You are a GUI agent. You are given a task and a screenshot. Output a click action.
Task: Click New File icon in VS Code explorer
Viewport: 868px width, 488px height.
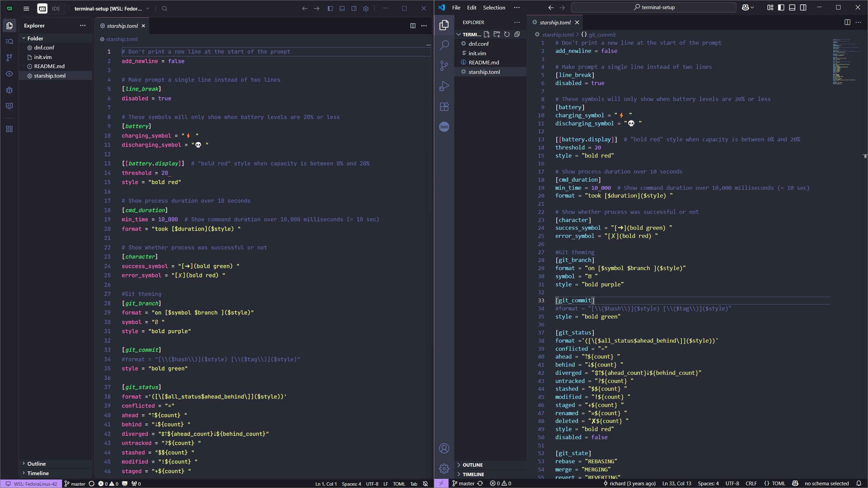tap(487, 34)
